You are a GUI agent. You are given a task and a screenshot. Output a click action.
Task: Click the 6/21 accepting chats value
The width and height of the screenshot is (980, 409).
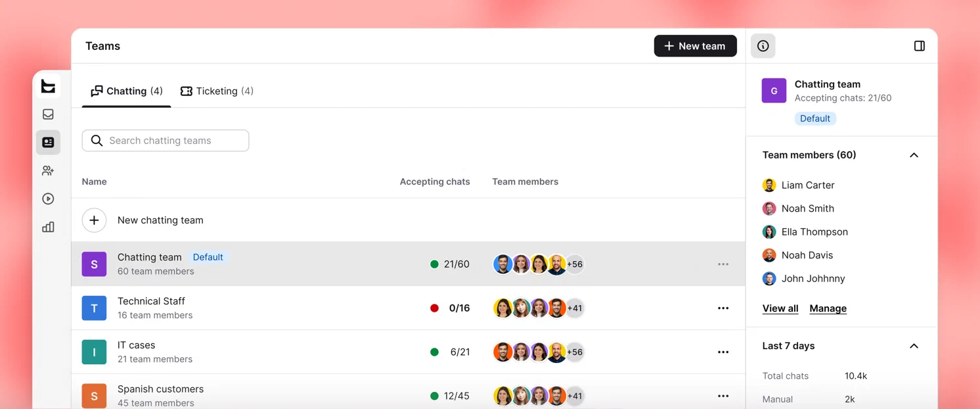click(x=460, y=352)
